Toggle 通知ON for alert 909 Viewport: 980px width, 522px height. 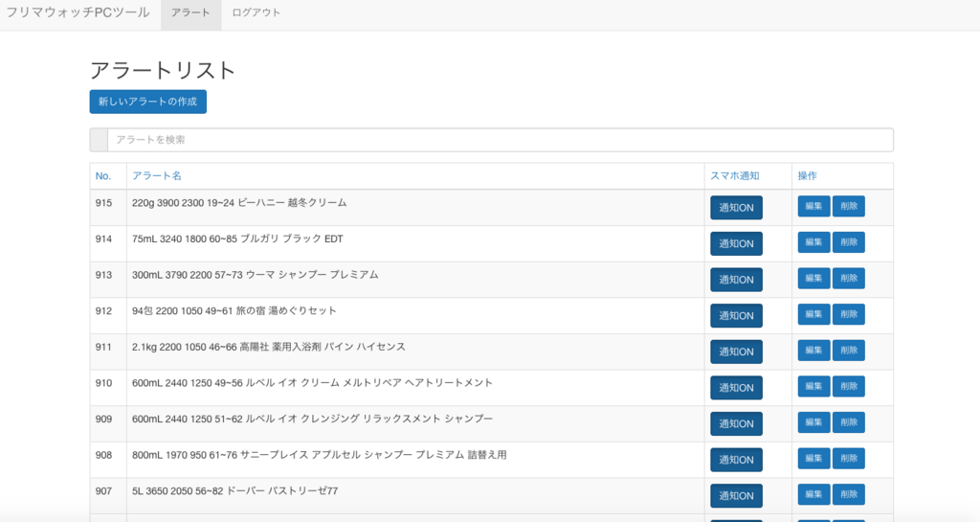coord(736,424)
